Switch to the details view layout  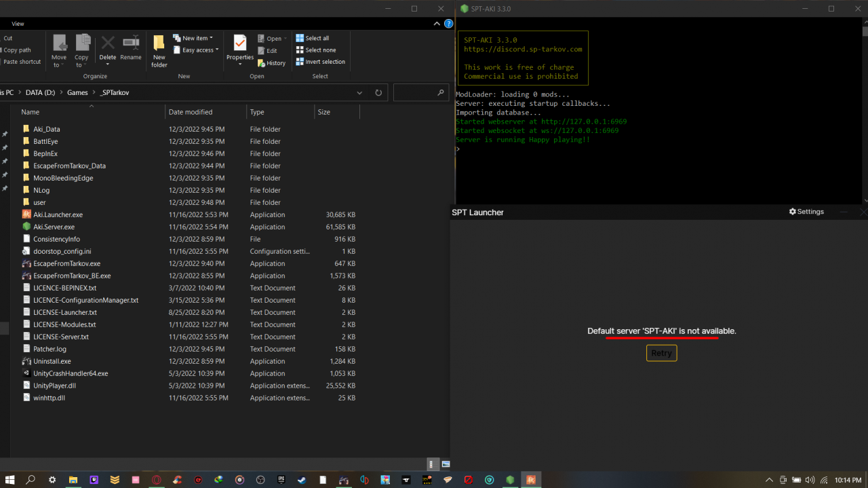tap(431, 464)
